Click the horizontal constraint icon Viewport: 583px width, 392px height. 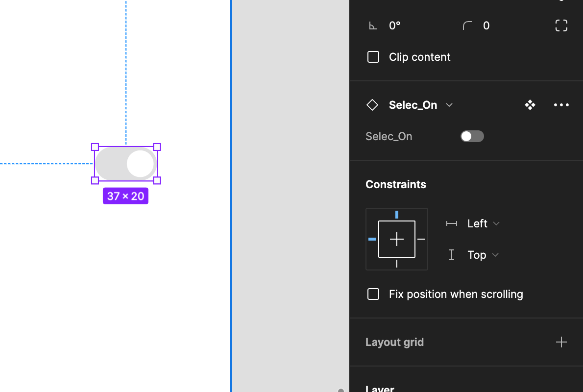tap(451, 223)
